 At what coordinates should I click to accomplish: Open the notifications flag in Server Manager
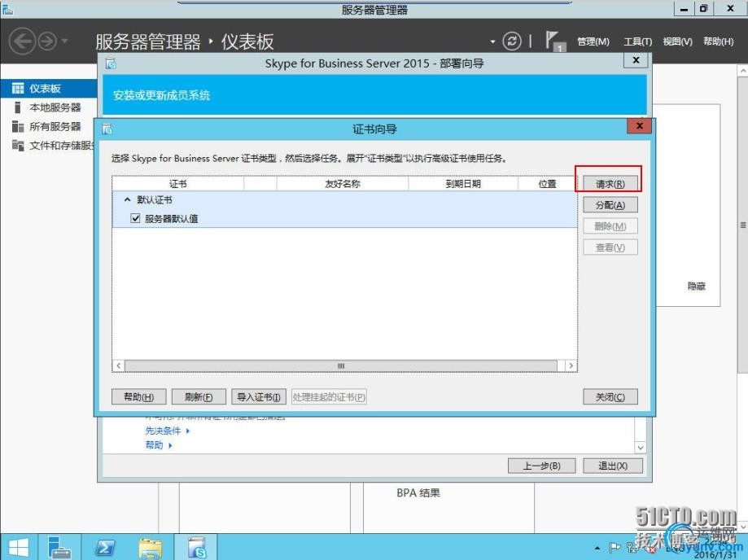(x=554, y=41)
